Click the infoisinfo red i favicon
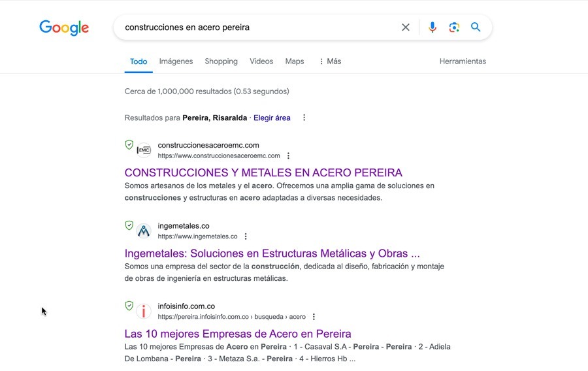This screenshot has width=588, height=371. coord(144,312)
